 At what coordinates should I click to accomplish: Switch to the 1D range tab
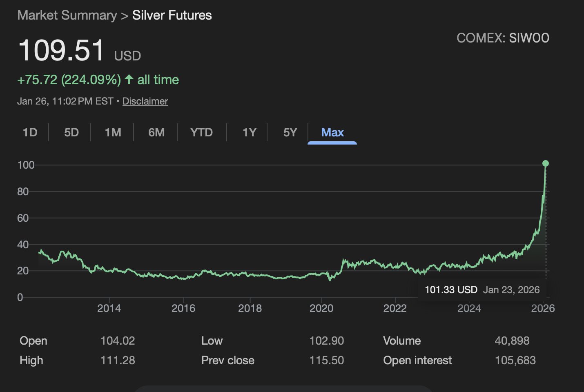[30, 133]
